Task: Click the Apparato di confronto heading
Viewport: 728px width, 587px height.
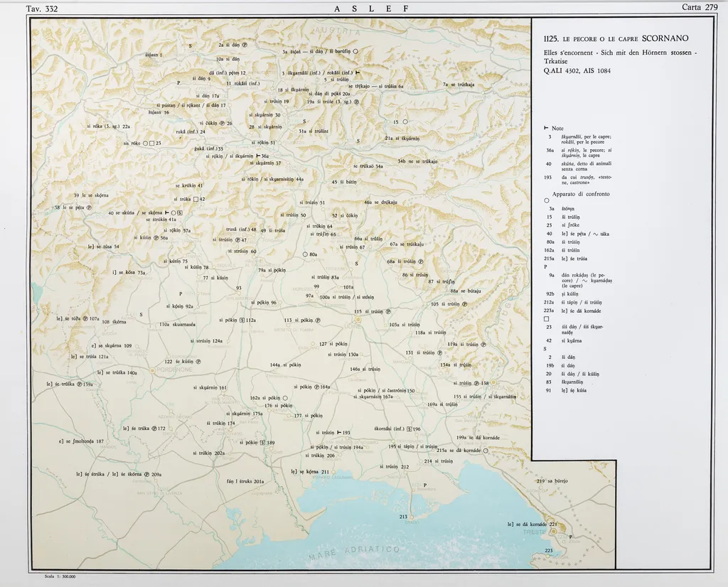Action: 581,193
